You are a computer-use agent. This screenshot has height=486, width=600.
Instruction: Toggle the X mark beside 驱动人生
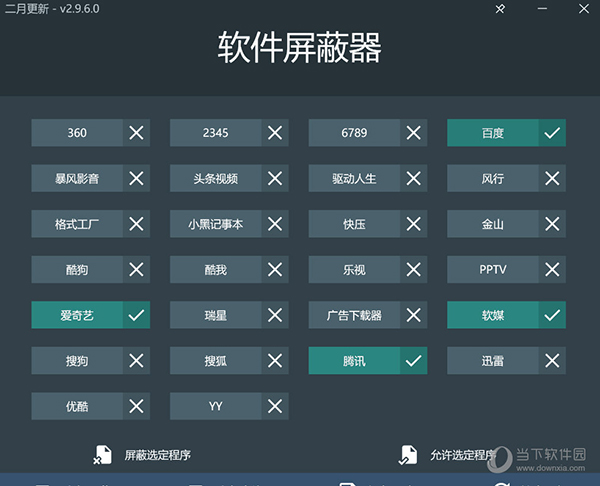tap(414, 178)
